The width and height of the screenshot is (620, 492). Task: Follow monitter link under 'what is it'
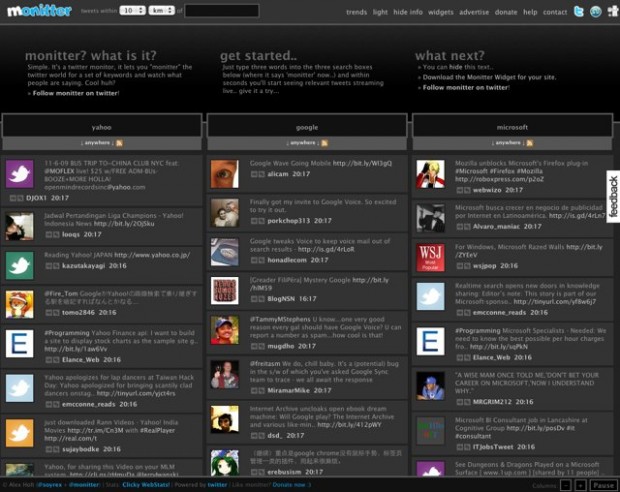pos(75,93)
